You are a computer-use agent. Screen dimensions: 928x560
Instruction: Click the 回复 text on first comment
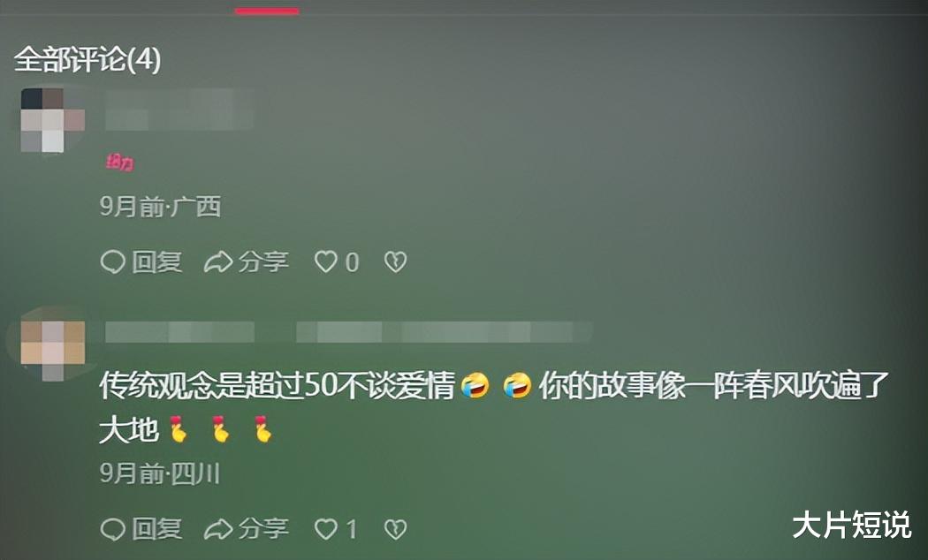point(156,262)
